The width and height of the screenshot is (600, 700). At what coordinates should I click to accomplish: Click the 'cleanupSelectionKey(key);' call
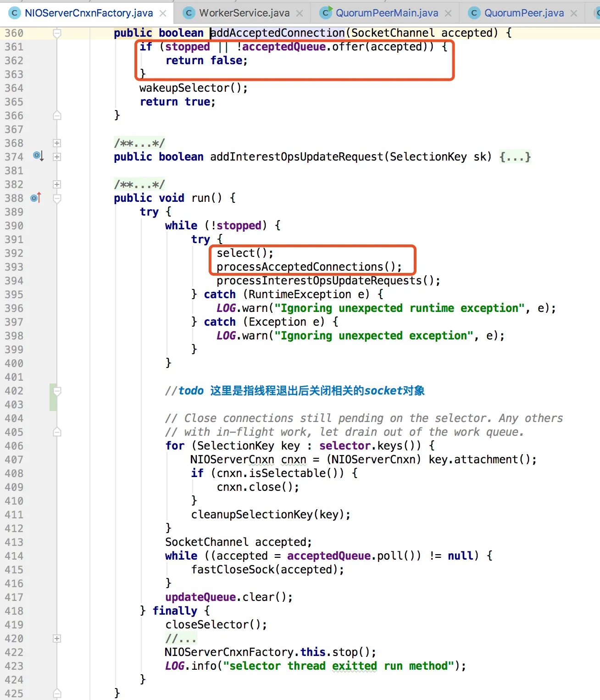click(x=271, y=515)
